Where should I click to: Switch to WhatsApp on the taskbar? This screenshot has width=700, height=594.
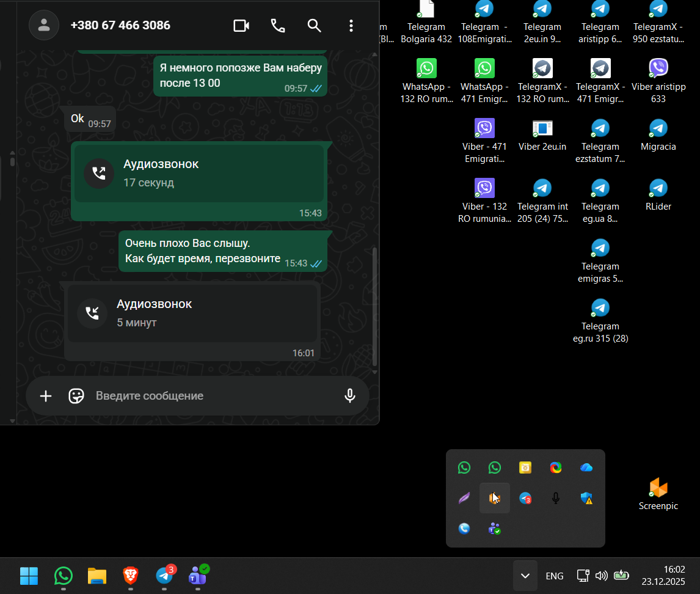tap(64, 576)
